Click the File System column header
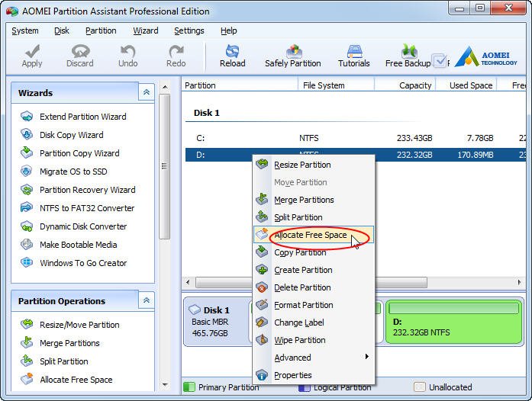This screenshot has height=401, width=532. (337, 85)
